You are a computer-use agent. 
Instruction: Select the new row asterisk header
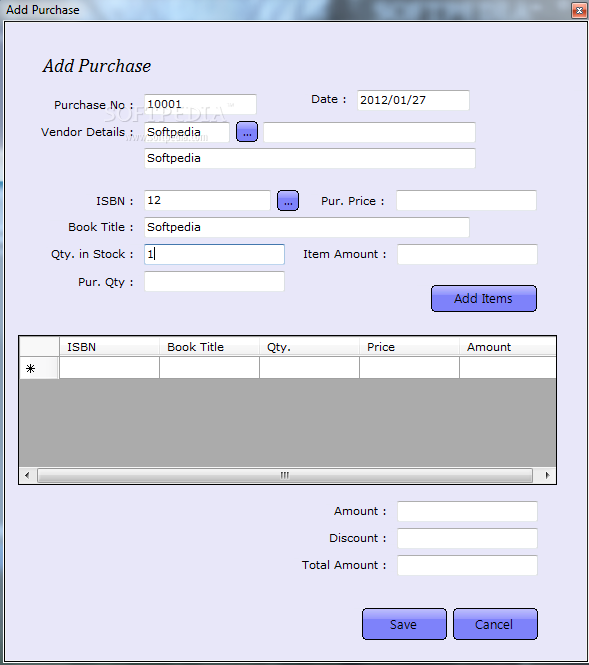coord(39,368)
